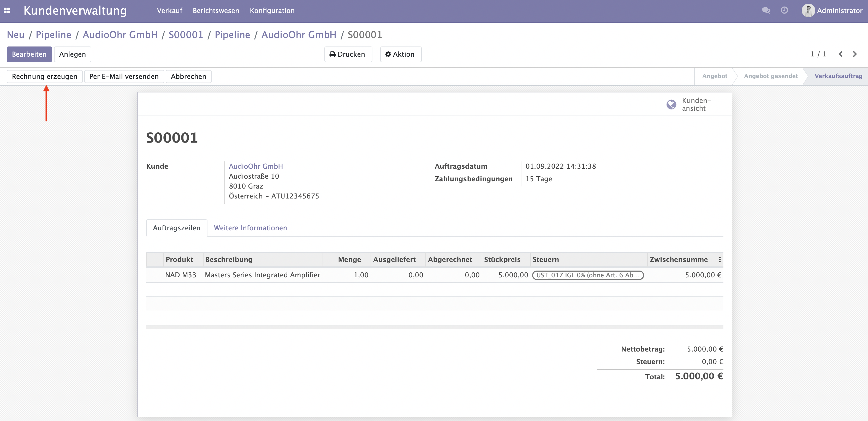Go to S00001 breadcrumb link
This screenshot has height=421, width=868.
186,35
